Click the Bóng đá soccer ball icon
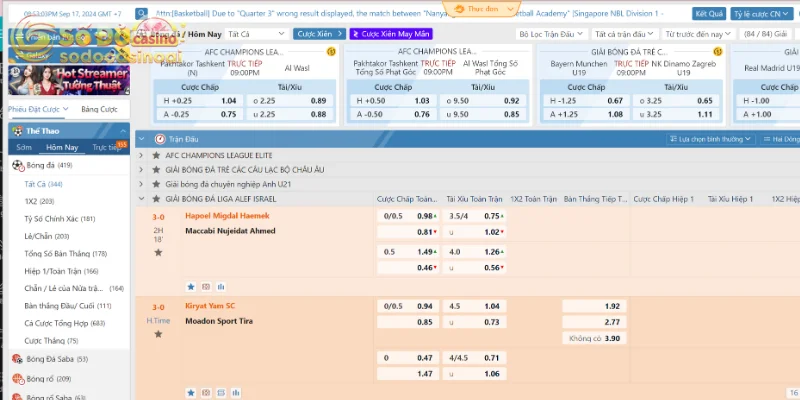 tap(17, 164)
